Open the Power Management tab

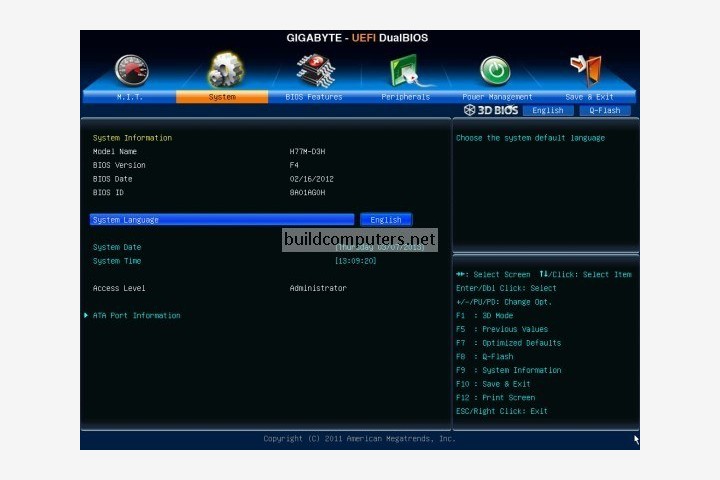[497, 97]
